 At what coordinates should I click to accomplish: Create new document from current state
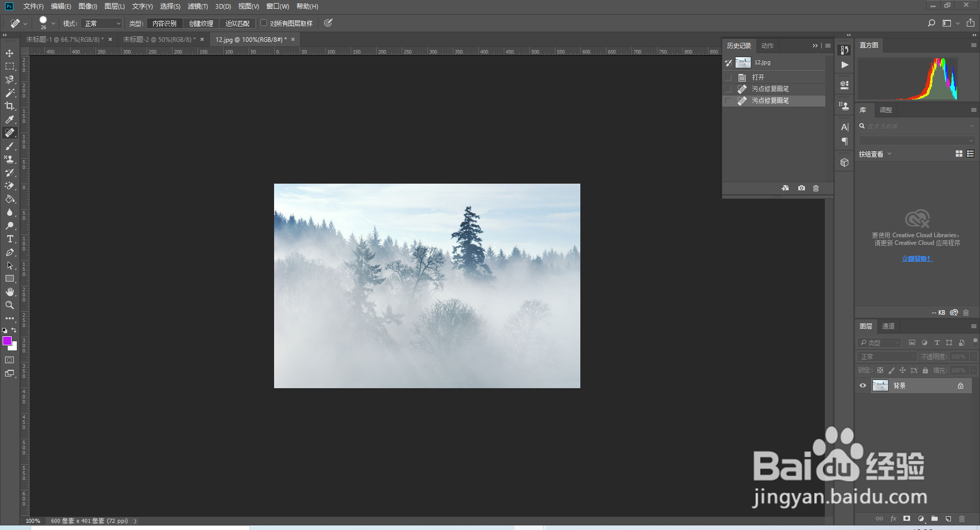(785, 188)
